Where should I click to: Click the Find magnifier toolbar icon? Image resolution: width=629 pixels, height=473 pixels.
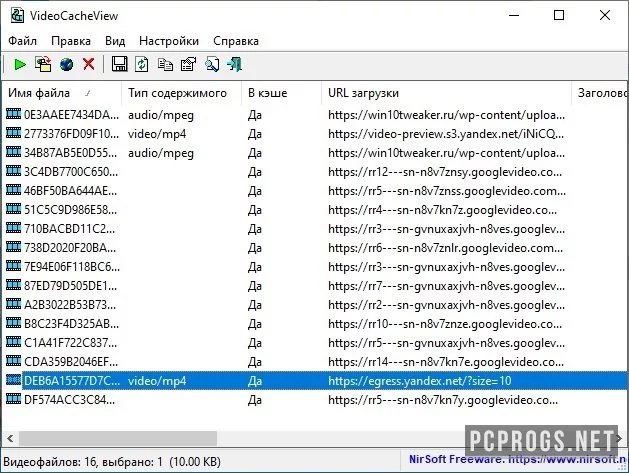212,64
